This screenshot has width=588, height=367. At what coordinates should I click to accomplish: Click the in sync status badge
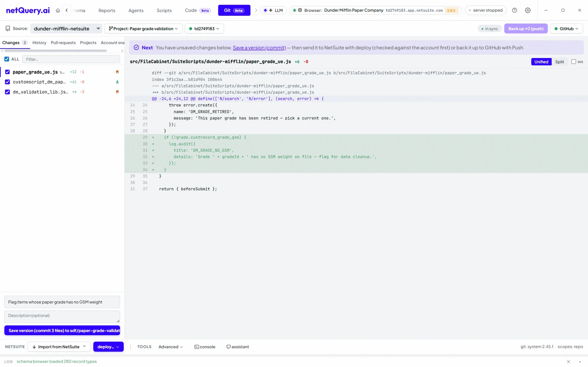coord(490,29)
